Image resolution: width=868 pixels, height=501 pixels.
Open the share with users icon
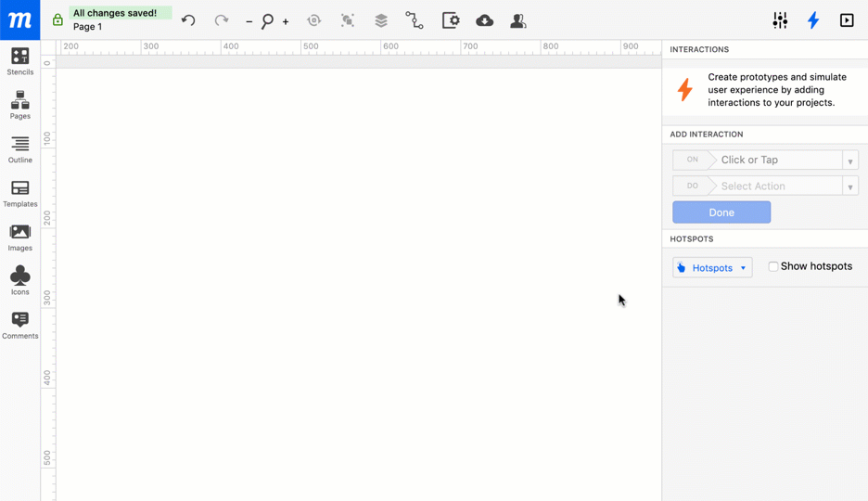518,20
